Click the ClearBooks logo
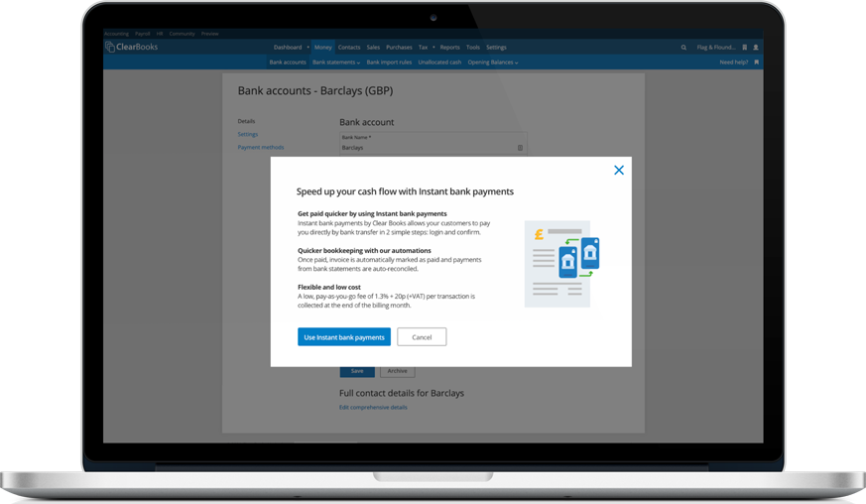Screen dimensions: 866x504 pyautogui.click(x=132, y=47)
